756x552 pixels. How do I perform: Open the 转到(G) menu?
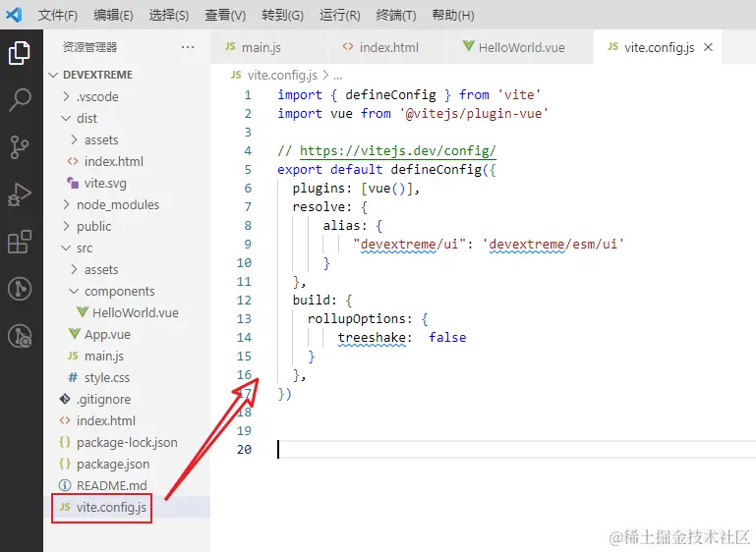click(282, 16)
